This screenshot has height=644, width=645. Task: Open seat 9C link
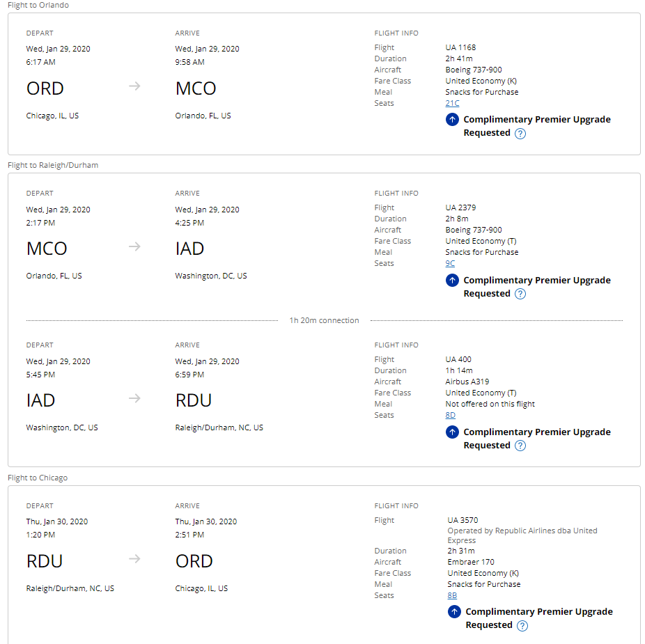(x=450, y=264)
